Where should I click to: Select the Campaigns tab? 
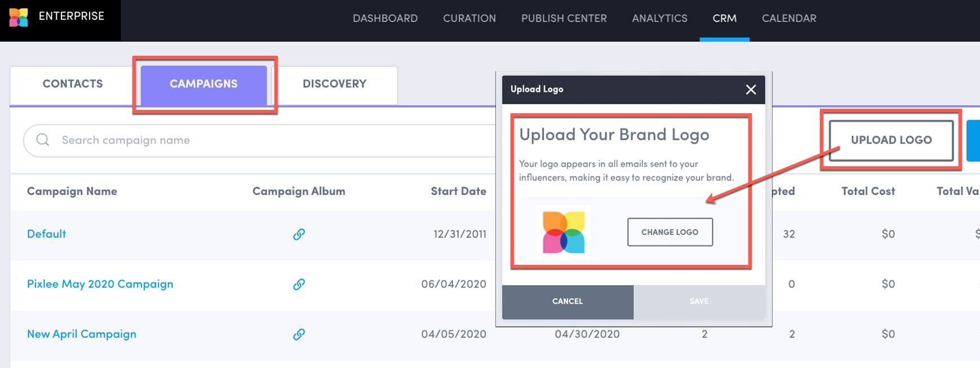204,83
